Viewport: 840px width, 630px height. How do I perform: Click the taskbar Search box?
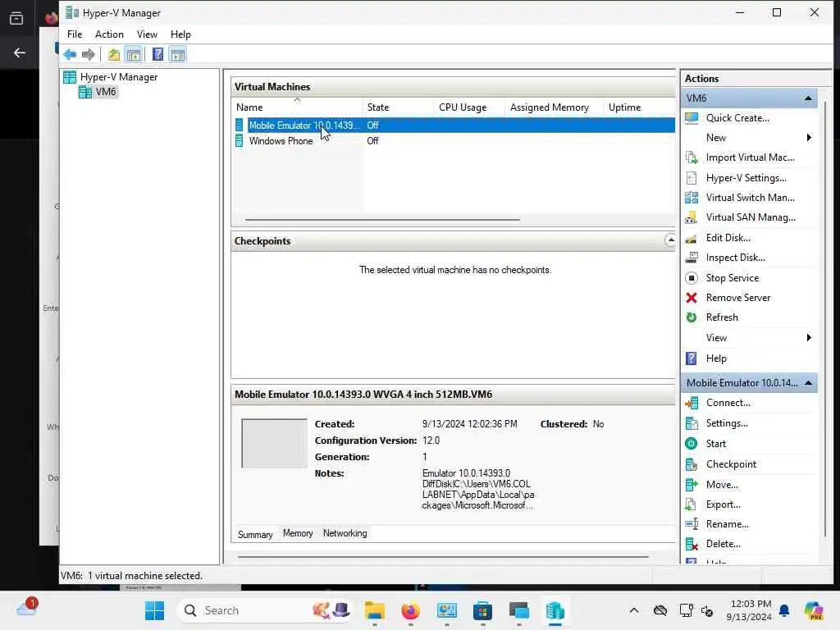tap(265, 610)
